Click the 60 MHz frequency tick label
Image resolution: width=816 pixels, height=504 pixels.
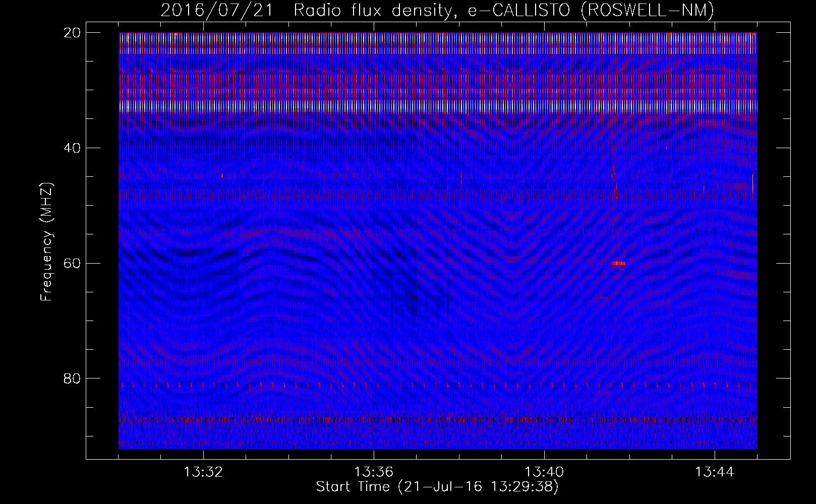pyautogui.click(x=72, y=263)
